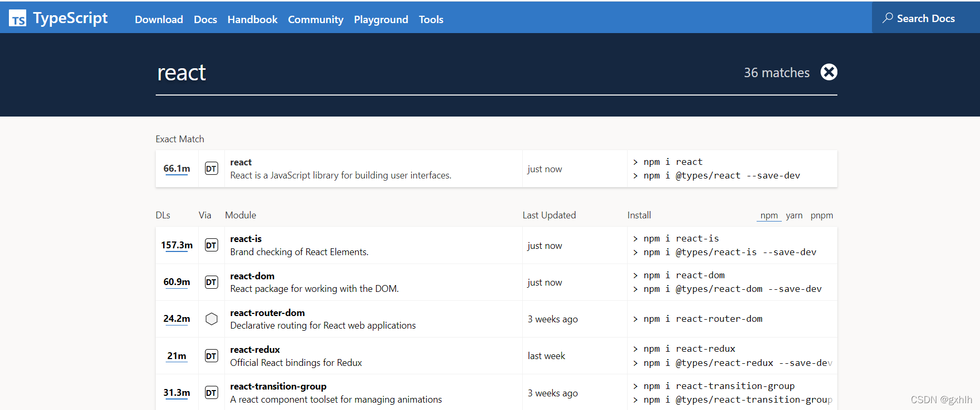Click the 157.3m downloads count
980x410 pixels.
click(177, 245)
